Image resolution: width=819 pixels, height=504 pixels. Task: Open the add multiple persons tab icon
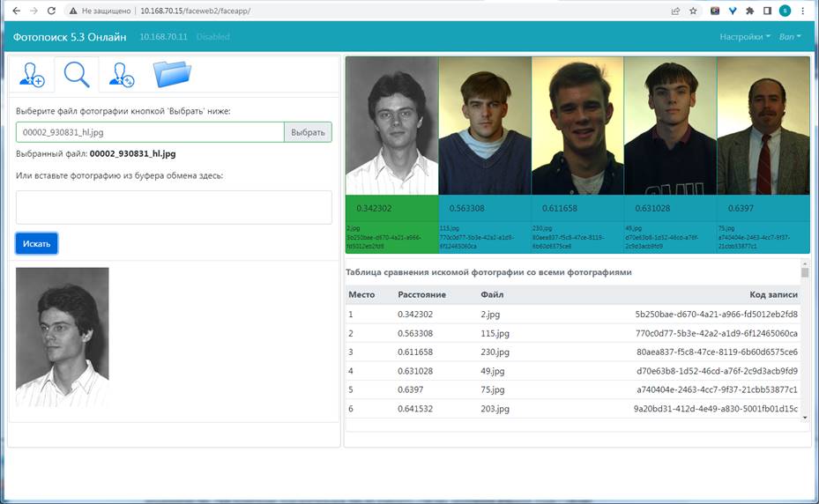point(121,76)
